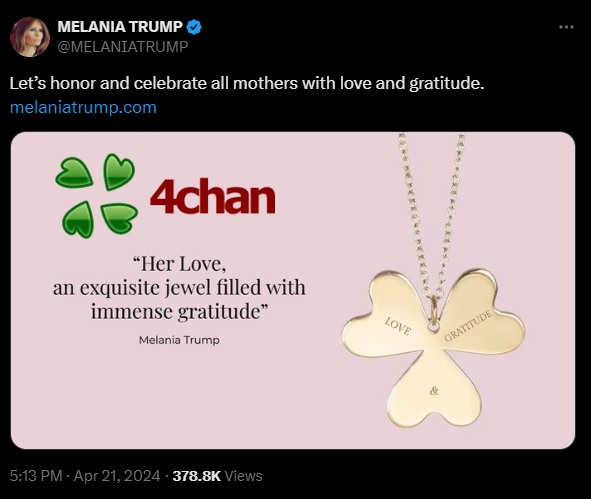Image resolution: width=591 pixels, height=499 pixels.
Task: Click the red 4chan logo text
Action: coord(213,196)
